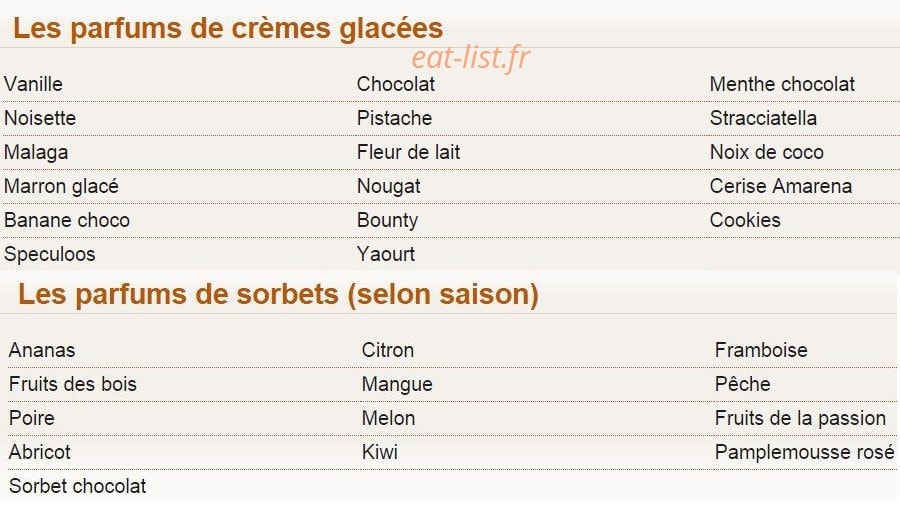This screenshot has width=900, height=532.
Task: Select the Chocolat ice cream flavor
Action: tap(395, 84)
